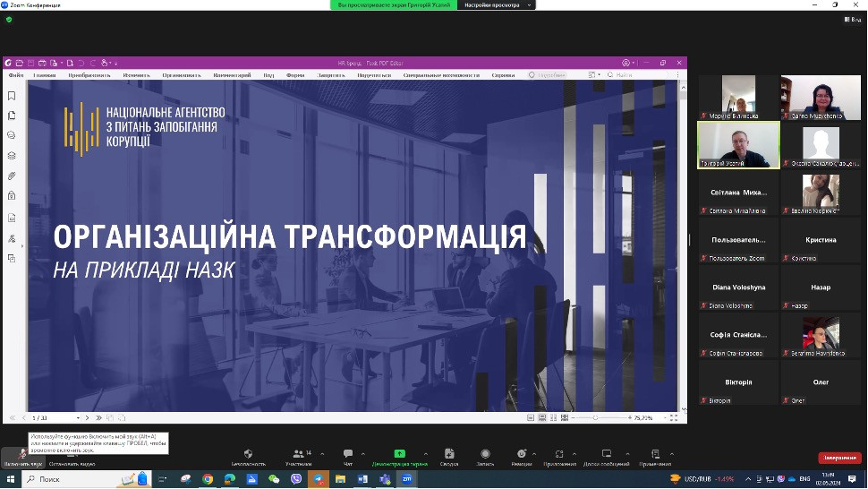Viewport: 868px width, 489px height.
Task: Open Word from taskbar
Action: (362, 479)
